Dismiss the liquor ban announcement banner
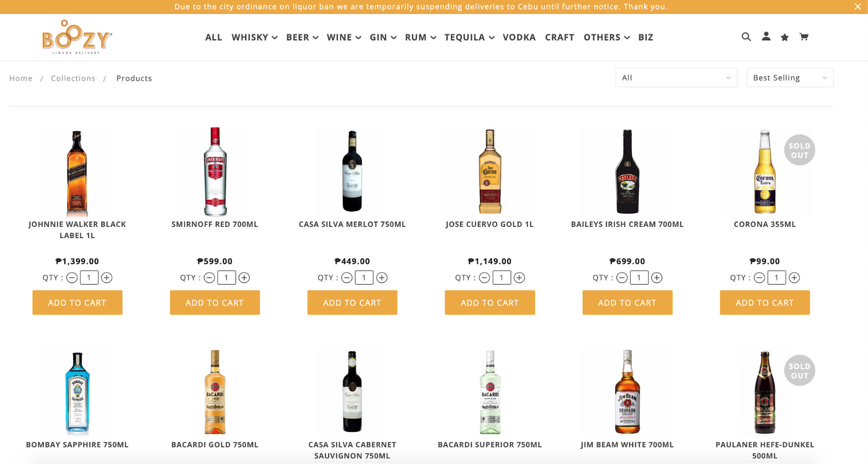This screenshot has width=868, height=464. [858, 7]
